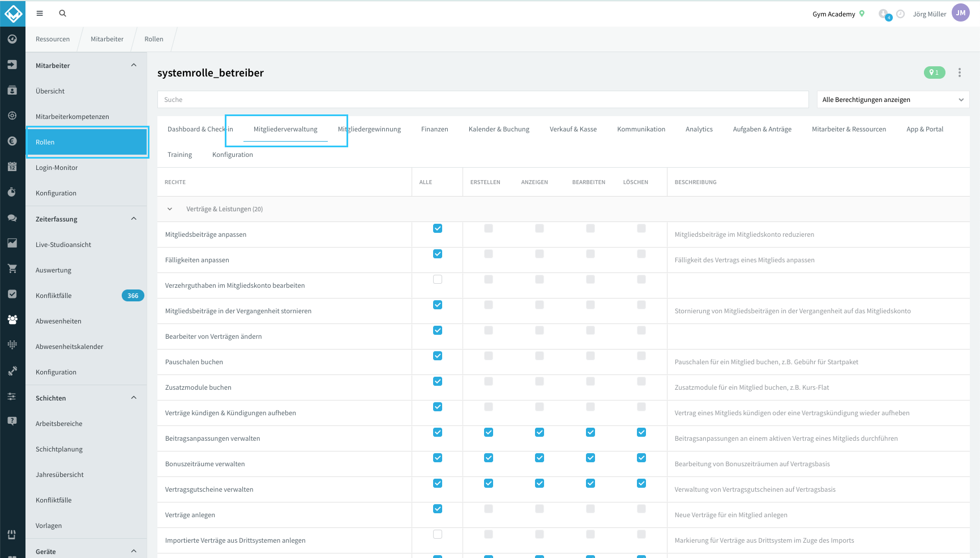The height and width of the screenshot is (558, 980).
Task: Open the Alle Berechtigungen anzeigen dropdown
Action: tap(893, 100)
